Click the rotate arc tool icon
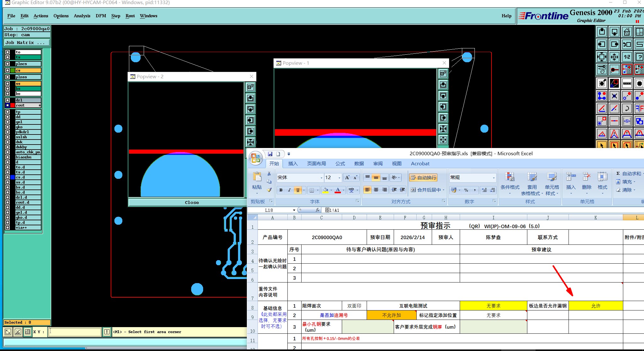 pos(627,109)
